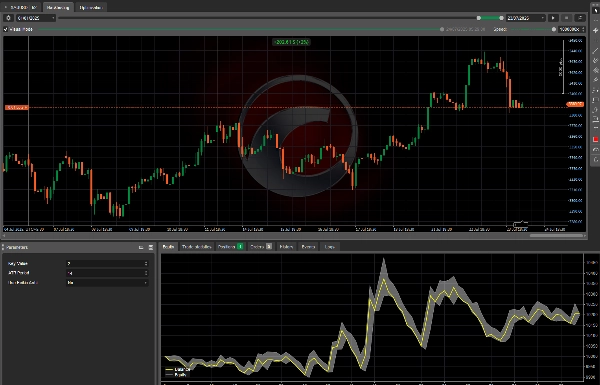Screen dimensions: 600x385
Task: Toggle the Visual Mode checkbox
Action: 6,29
